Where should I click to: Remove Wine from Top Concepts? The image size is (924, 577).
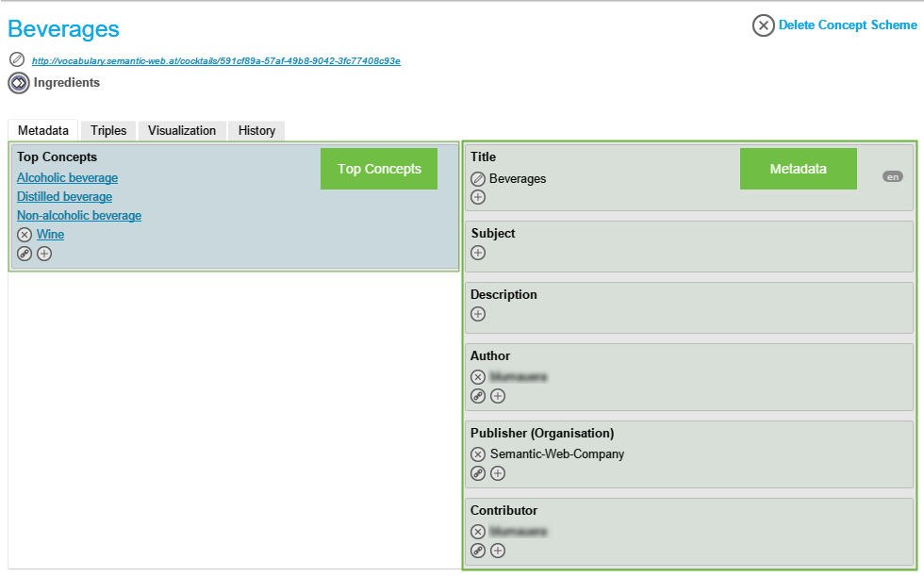point(25,235)
